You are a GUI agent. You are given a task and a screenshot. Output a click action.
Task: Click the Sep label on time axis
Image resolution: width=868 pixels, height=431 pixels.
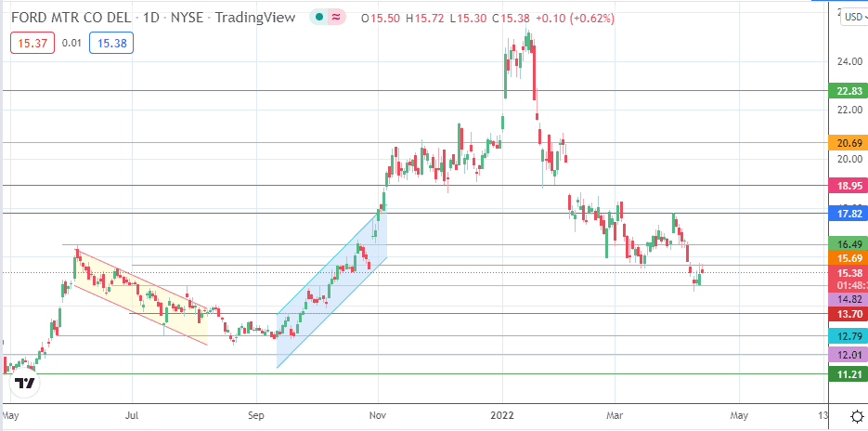click(x=256, y=415)
